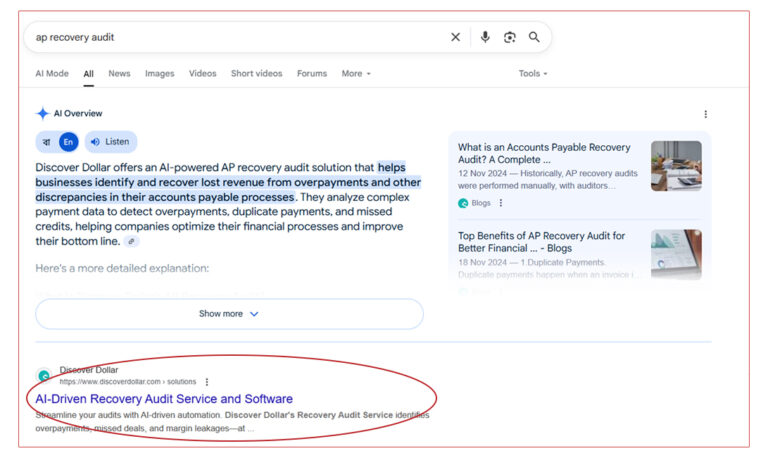
Task: Open AI Overview three-dot options menu
Action: [x=705, y=114]
